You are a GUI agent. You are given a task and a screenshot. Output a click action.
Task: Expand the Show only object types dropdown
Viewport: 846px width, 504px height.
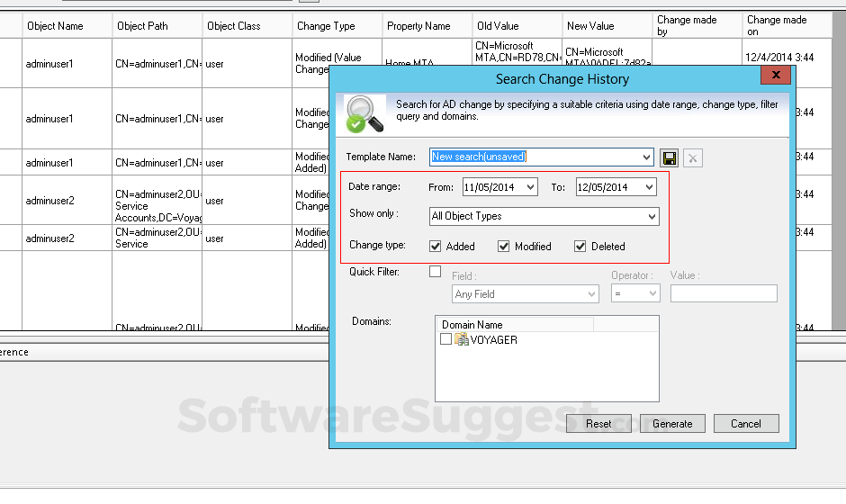click(x=652, y=216)
